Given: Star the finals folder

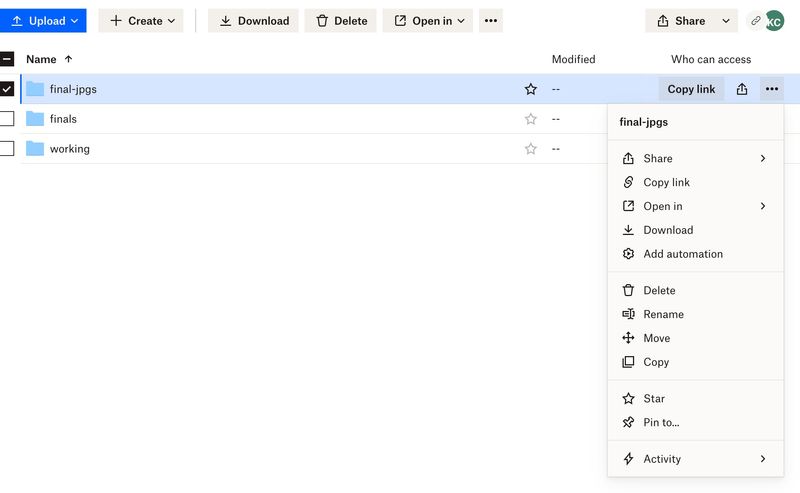Looking at the screenshot, I should (x=531, y=119).
